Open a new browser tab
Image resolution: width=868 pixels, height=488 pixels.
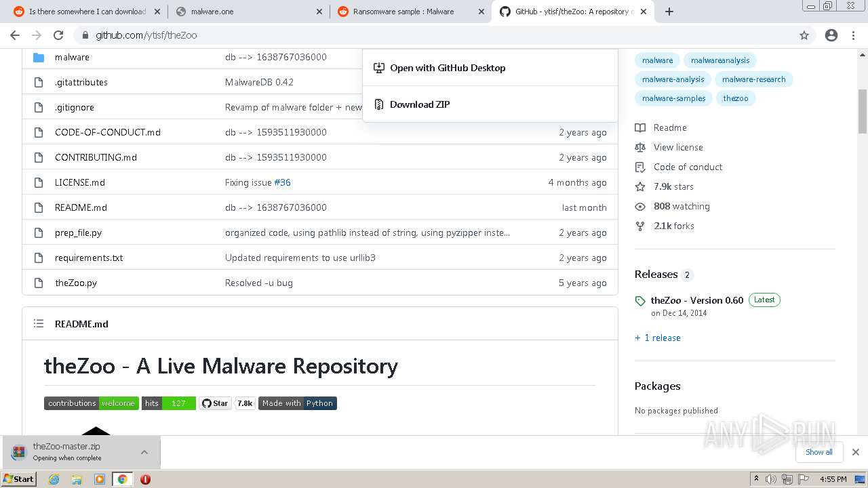pyautogui.click(x=669, y=12)
